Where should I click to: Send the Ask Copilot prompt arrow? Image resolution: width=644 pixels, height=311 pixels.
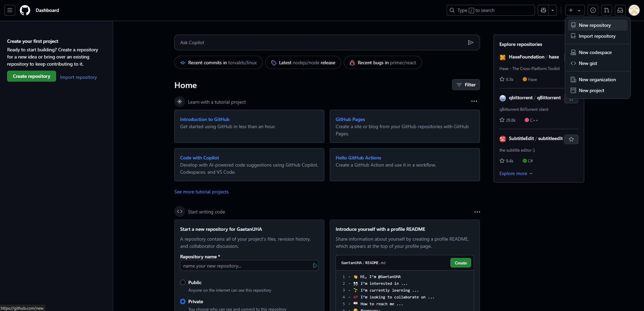pos(470,42)
